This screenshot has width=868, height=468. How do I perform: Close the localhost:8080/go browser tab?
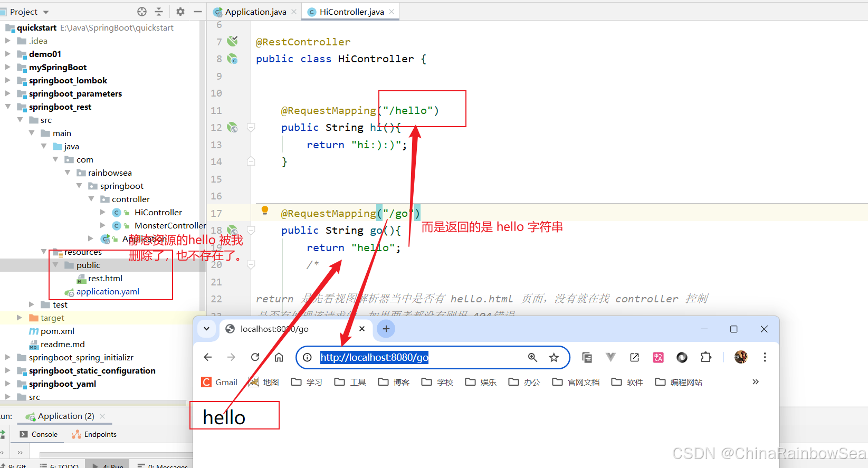coord(362,329)
